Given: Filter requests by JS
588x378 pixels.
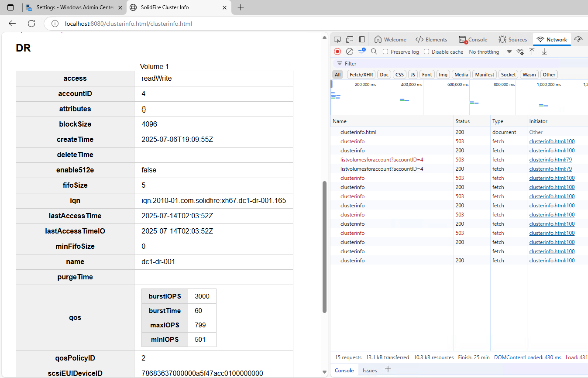Looking at the screenshot, I should pos(413,75).
